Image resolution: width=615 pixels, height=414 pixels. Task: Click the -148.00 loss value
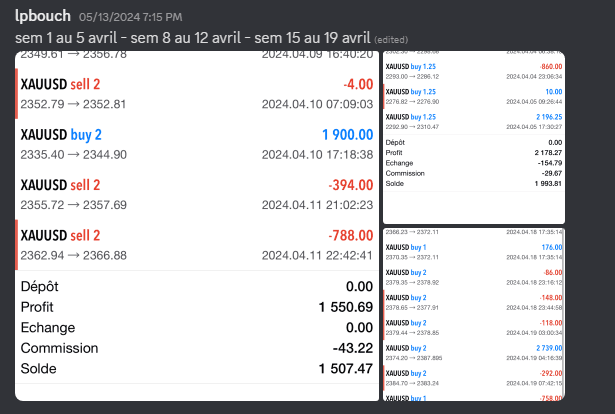[x=551, y=298]
